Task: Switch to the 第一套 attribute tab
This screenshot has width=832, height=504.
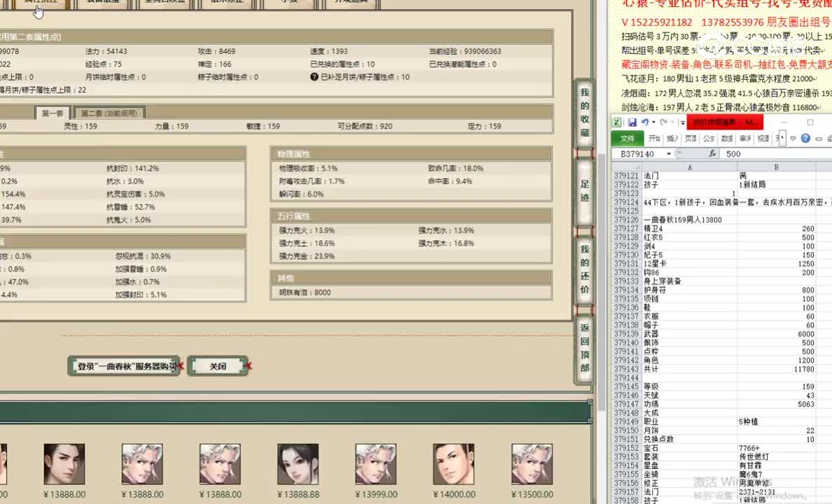Action: coord(53,112)
